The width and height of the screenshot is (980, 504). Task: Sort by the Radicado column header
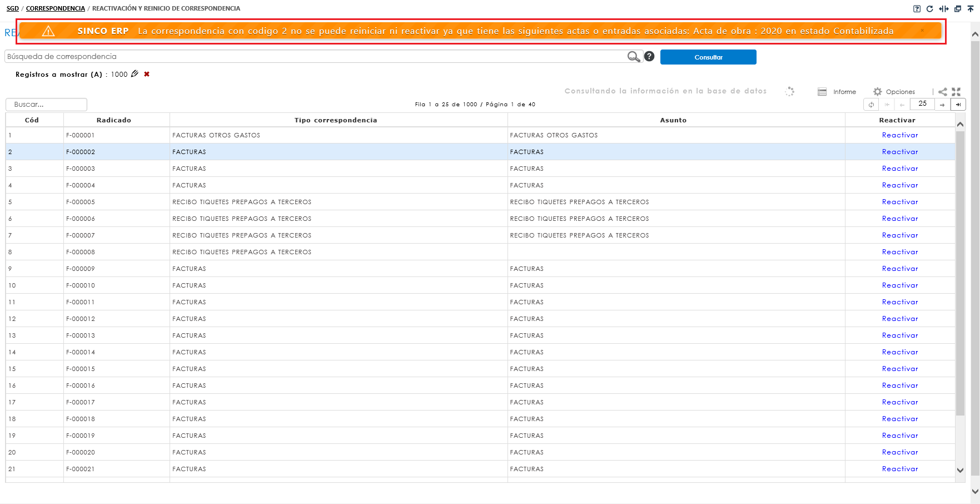[x=114, y=120]
